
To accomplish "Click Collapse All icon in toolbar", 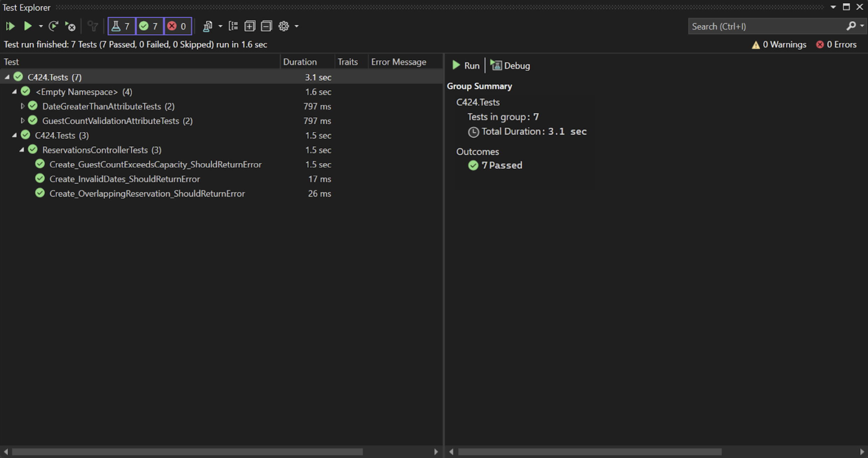I will click(x=266, y=26).
